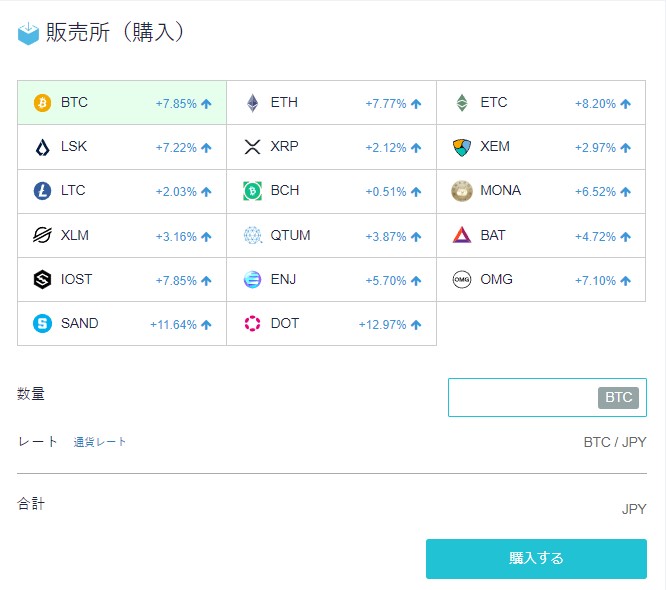Choose the XEM shield icon
The image size is (666, 590).
click(462, 147)
